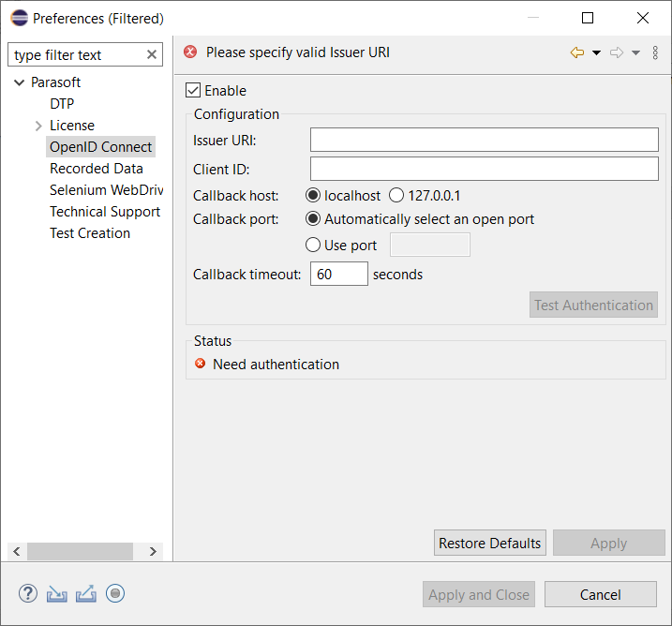Select the Use port radio button
672x626 pixels.
[x=313, y=246]
